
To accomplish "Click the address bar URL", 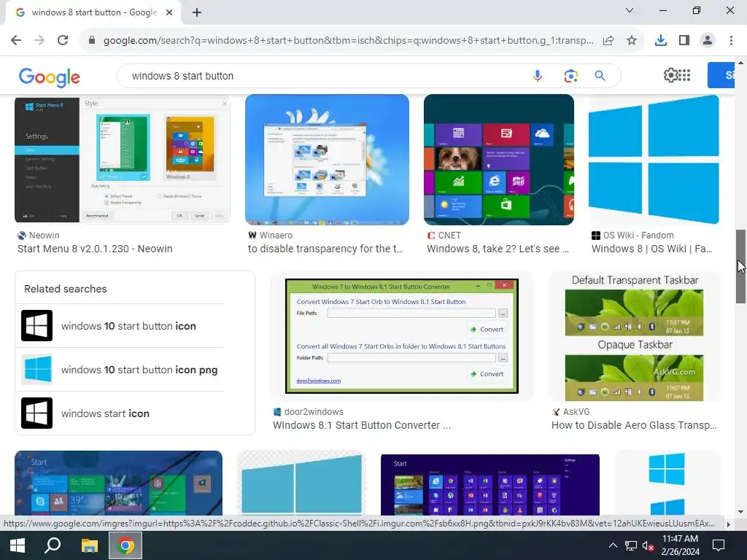I will pyautogui.click(x=348, y=41).
